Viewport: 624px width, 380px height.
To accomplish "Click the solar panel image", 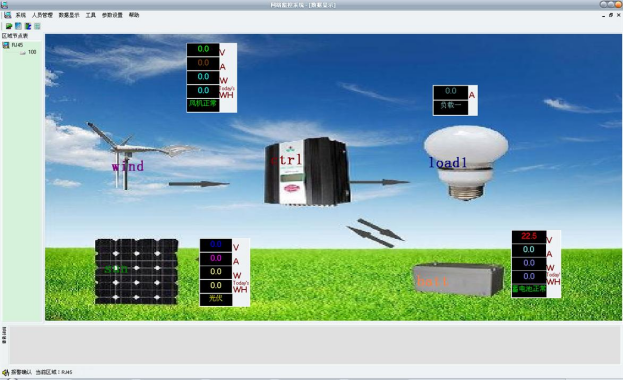I will 136,271.
